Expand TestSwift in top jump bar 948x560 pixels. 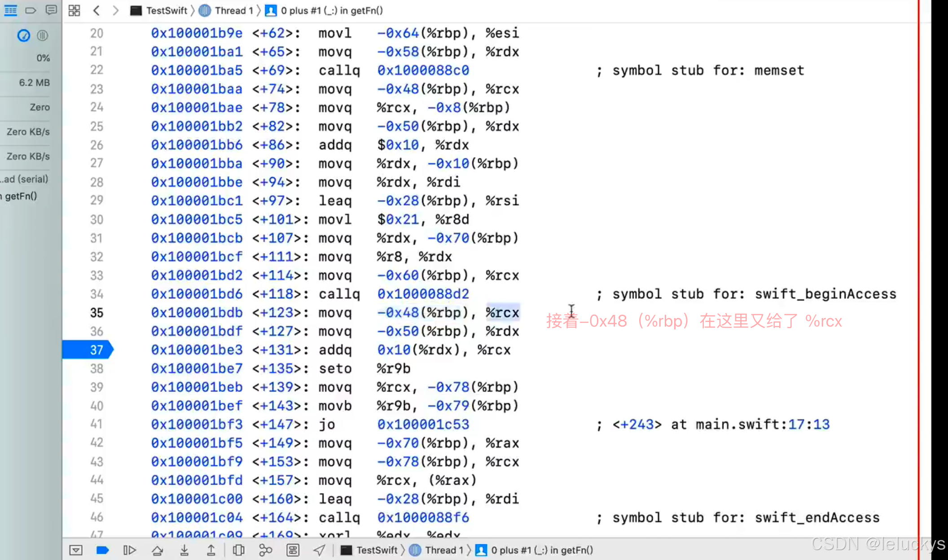167,10
